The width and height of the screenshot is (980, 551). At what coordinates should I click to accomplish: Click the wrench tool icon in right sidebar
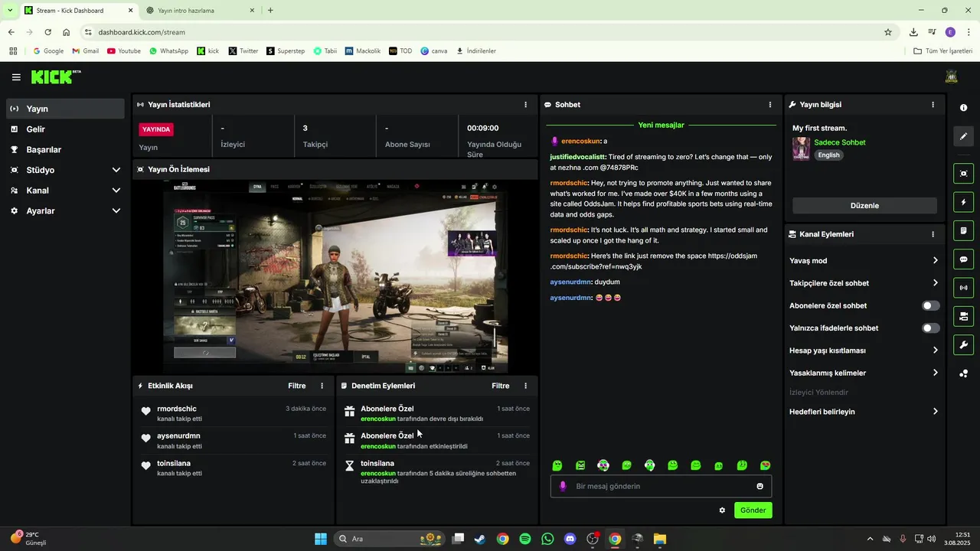point(963,344)
